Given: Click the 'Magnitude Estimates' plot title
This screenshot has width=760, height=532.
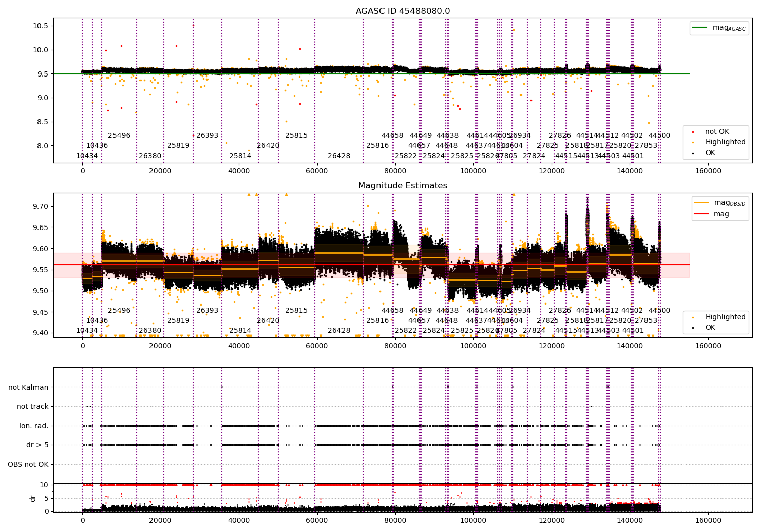Looking at the screenshot, I should coord(403,186).
